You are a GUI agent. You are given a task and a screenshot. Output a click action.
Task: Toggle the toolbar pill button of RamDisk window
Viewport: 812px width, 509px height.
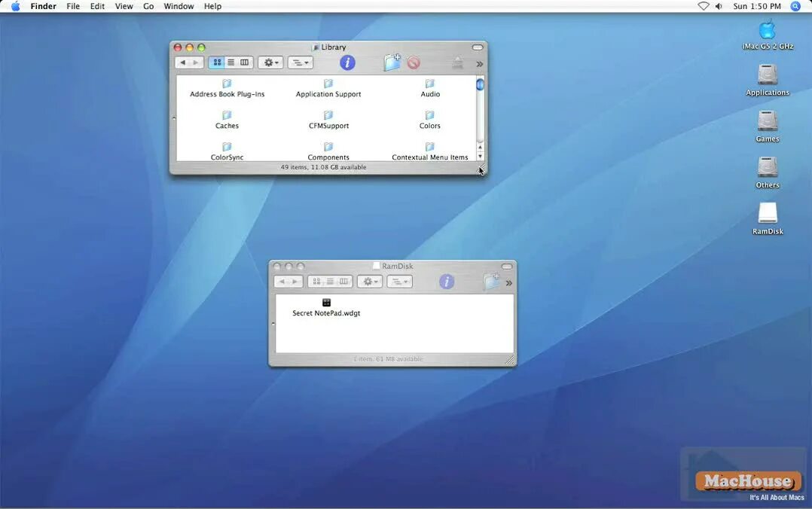click(x=507, y=266)
